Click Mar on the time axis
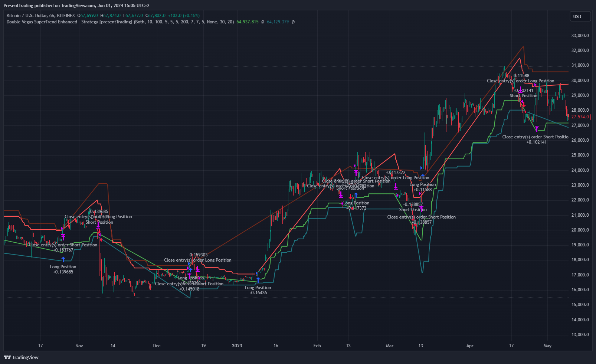The image size is (596, 364). point(389,346)
